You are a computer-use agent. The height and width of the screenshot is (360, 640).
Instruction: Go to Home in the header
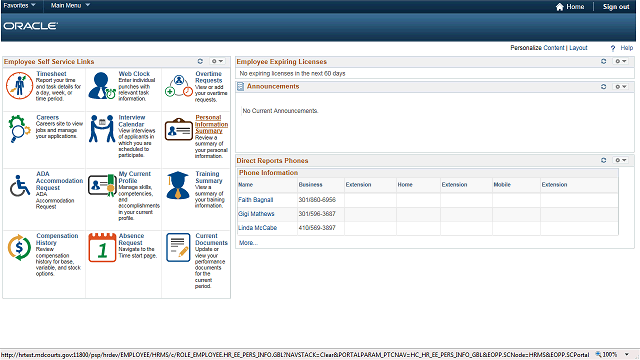(x=570, y=7)
